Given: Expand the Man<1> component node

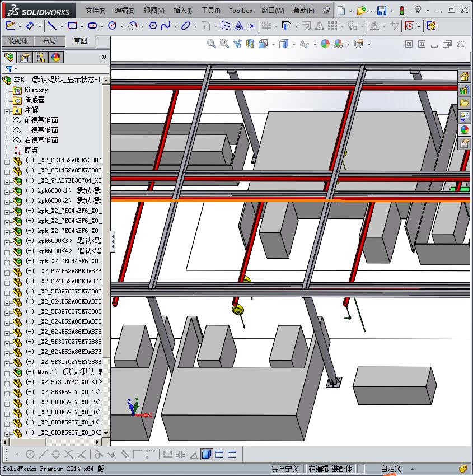Looking at the screenshot, I should [7, 373].
